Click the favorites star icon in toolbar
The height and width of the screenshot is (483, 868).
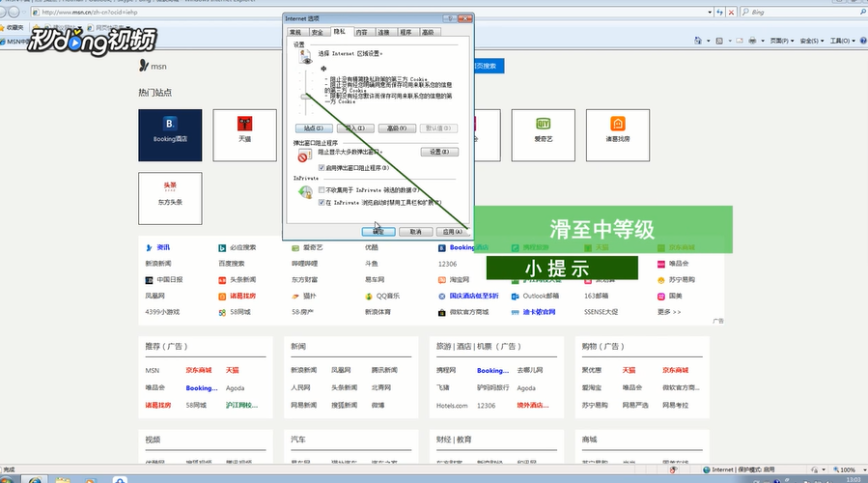tap(3, 27)
